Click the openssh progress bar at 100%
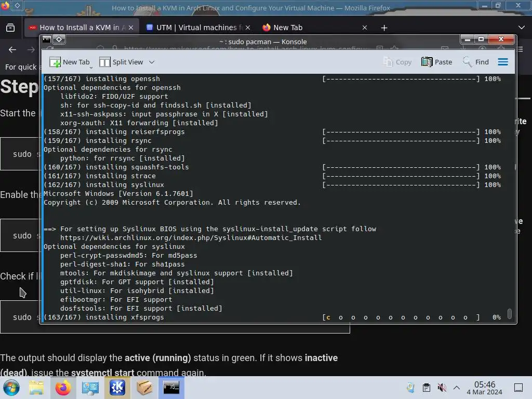532x399 pixels. coord(401,79)
